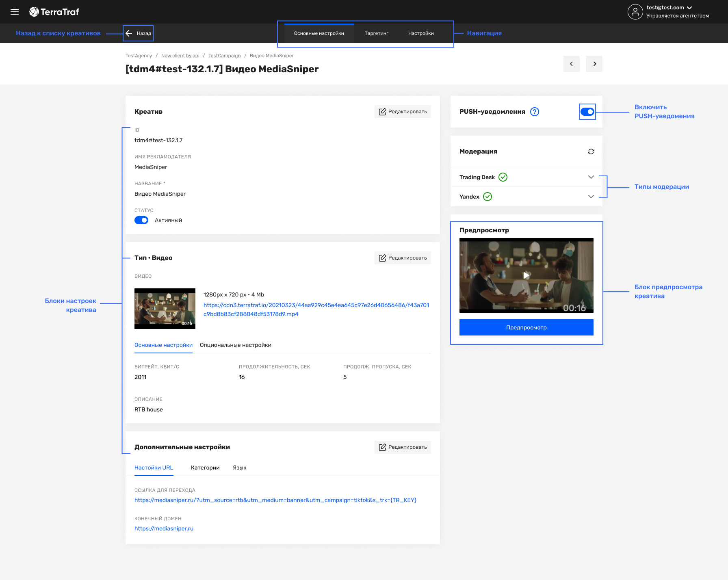This screenshot has width=728, height=580.
Task: Select the Настойки URL tab
Action: [x=154, y=467]
